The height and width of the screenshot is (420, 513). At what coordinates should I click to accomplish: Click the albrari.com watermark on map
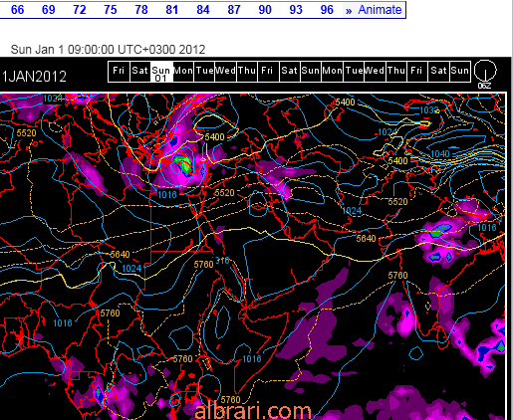point(252,411)
